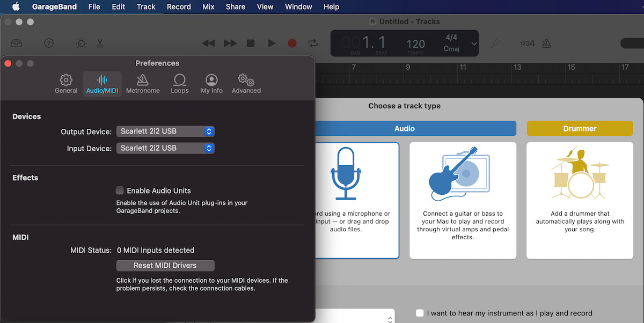This screenshot has width=644, height=323.
Task: Expand the LCD display mode chevron
Action: (x=474, y=43)
